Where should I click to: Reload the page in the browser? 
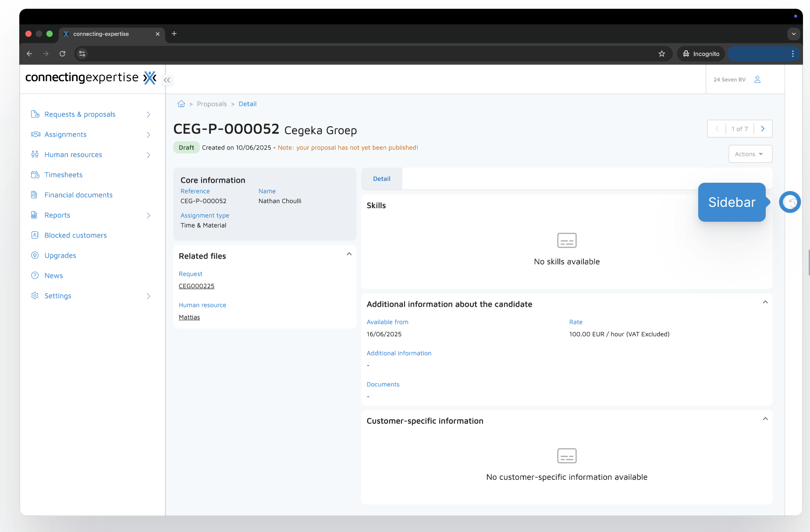coord(62,54)
